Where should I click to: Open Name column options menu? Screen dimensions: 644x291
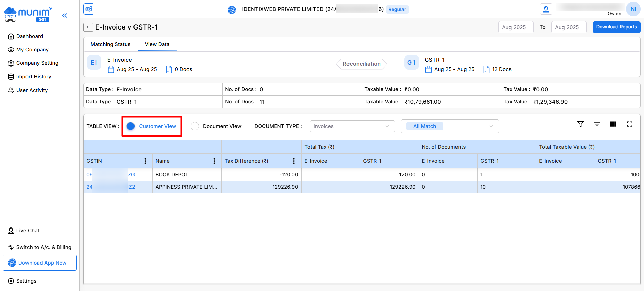click(214, 161)
